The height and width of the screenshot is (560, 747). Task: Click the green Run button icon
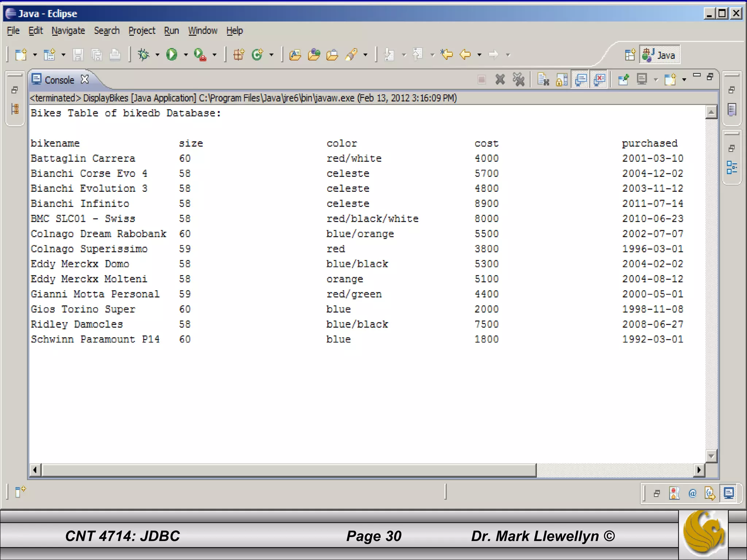coord(171,55)
